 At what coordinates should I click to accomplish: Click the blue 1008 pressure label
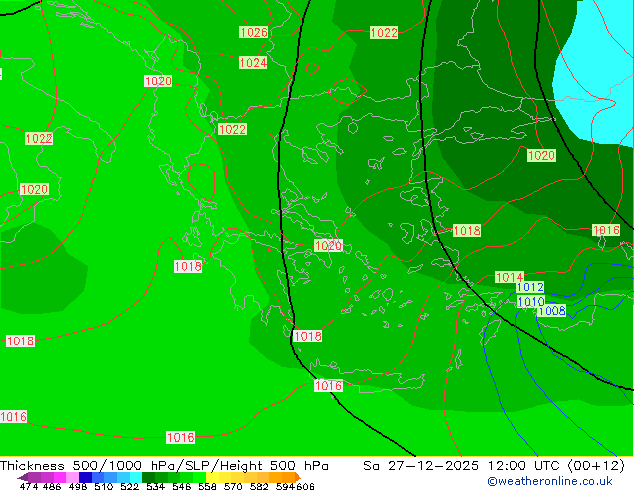point(552,310)
